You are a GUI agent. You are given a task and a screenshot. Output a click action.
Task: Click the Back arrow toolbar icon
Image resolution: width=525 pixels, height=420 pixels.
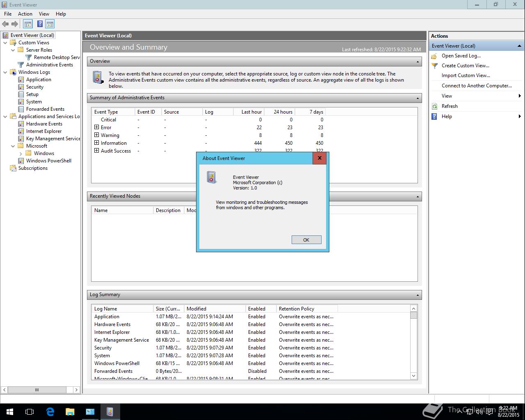5,24
